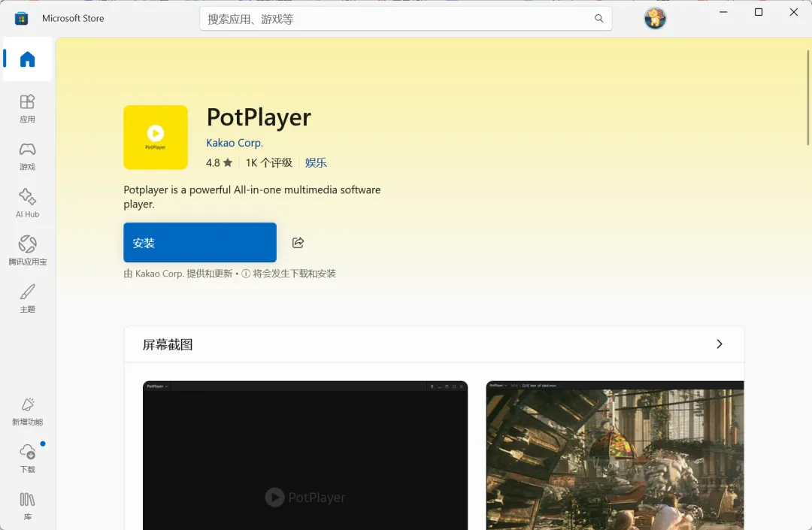
Task: Click the PotPlayer app title
Action: pos(259,117)
